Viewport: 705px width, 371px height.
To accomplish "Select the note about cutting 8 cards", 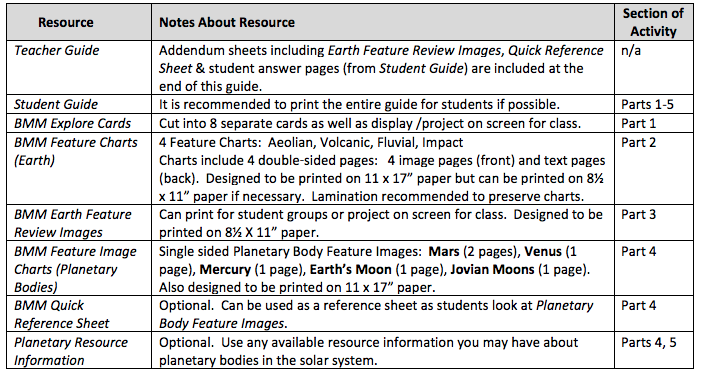I will coord(370,123).
